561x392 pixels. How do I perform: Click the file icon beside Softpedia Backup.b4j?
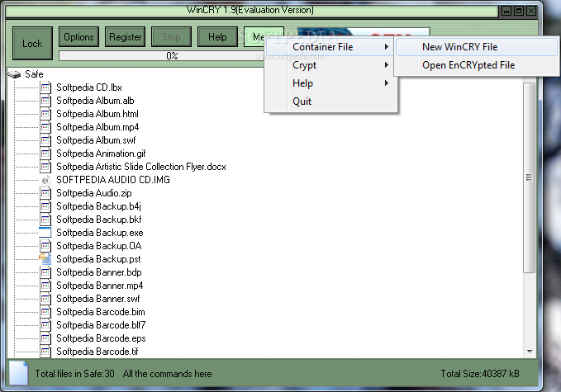(45, 206)
